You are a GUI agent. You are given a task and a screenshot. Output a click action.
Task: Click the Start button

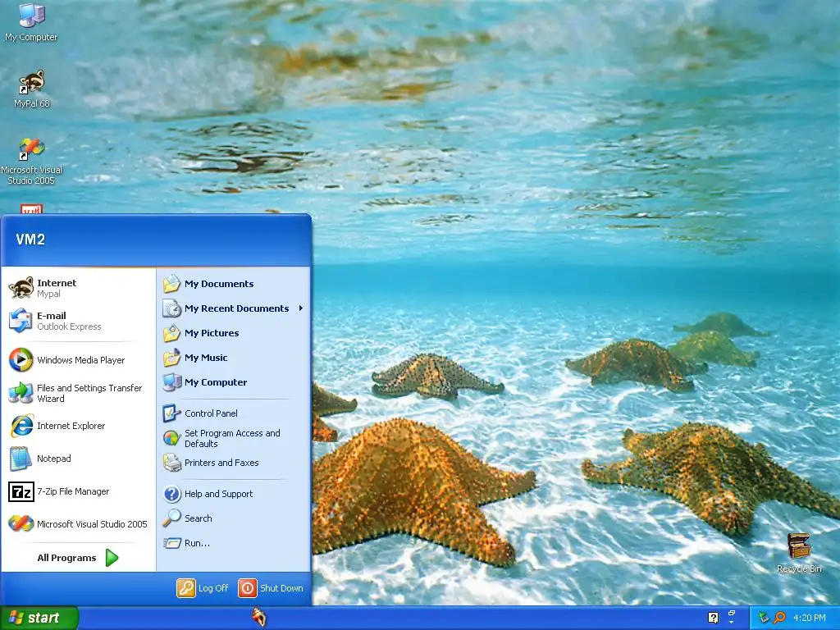coord(39,618)
